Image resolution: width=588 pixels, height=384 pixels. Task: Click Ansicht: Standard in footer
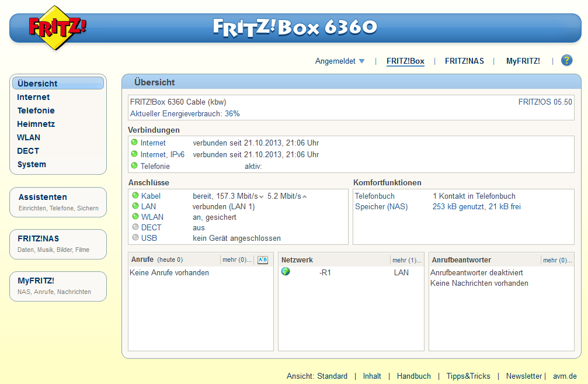pyautogui.click(x=317, y=376)
